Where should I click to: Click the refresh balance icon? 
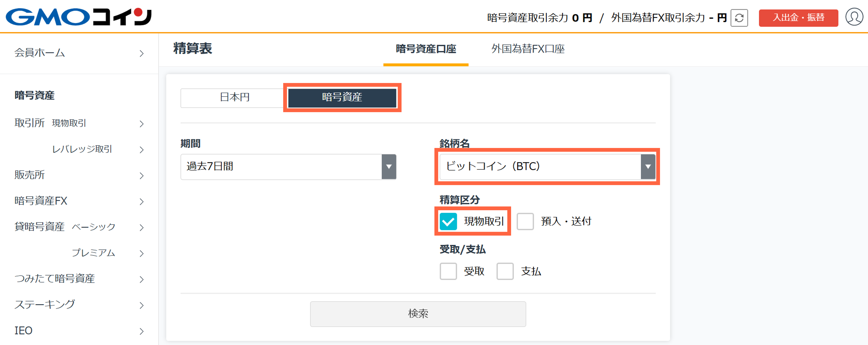(739, 18)
